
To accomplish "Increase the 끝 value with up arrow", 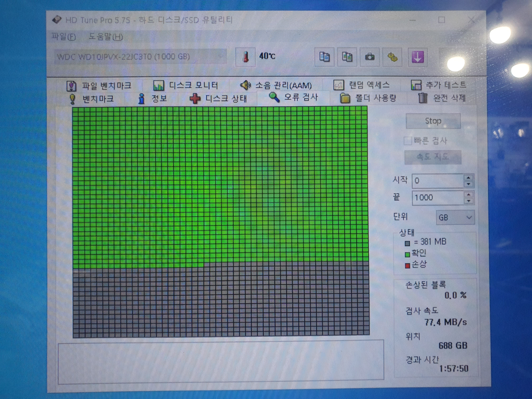I will 468,195.
